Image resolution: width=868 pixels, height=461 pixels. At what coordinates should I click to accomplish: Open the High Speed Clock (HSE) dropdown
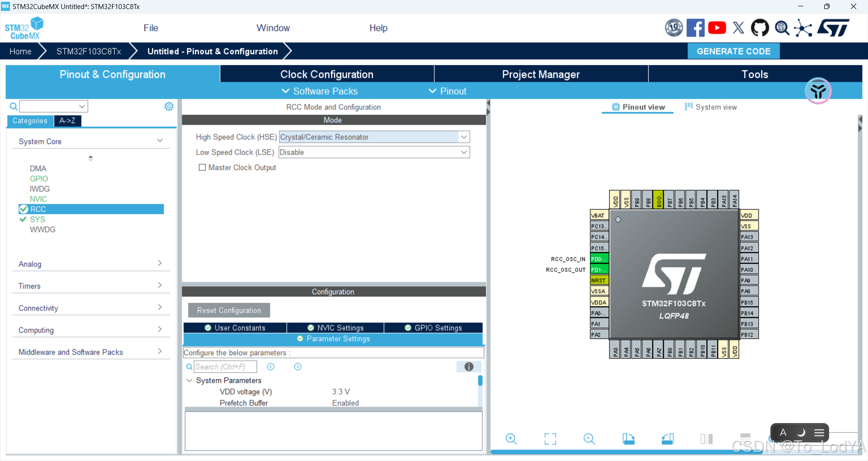pos(464,137)
